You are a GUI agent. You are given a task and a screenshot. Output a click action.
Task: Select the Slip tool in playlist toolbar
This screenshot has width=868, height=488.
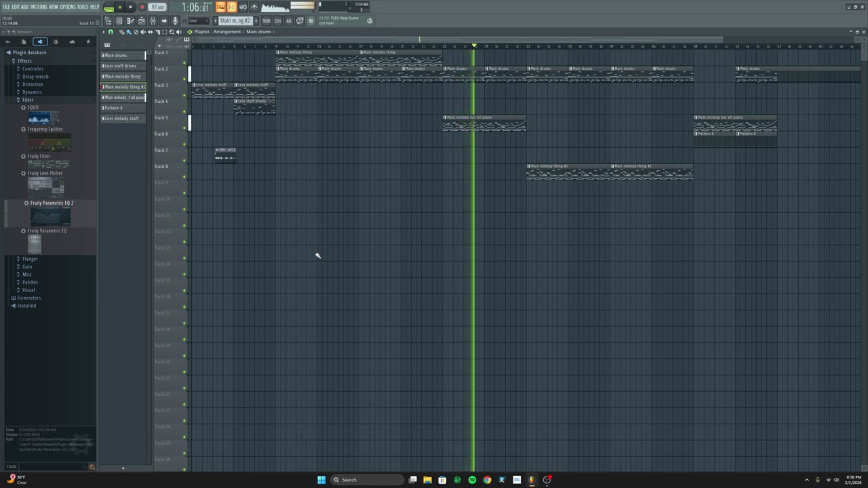click(150, 32)
